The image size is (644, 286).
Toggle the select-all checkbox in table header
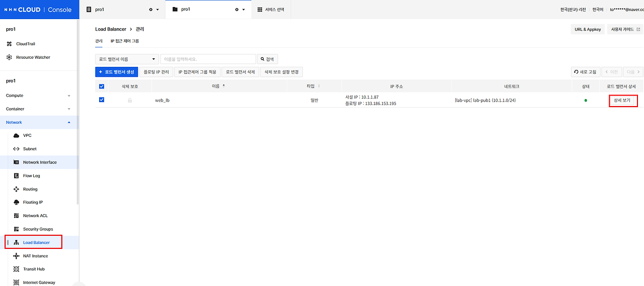102,86
